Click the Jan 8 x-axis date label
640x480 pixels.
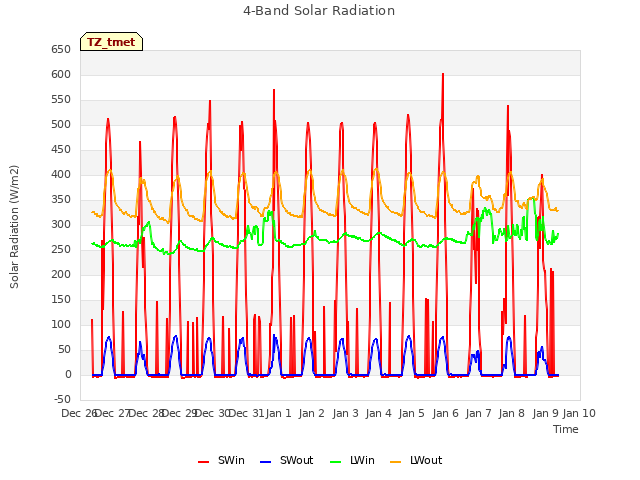click(x=511, y=413)
